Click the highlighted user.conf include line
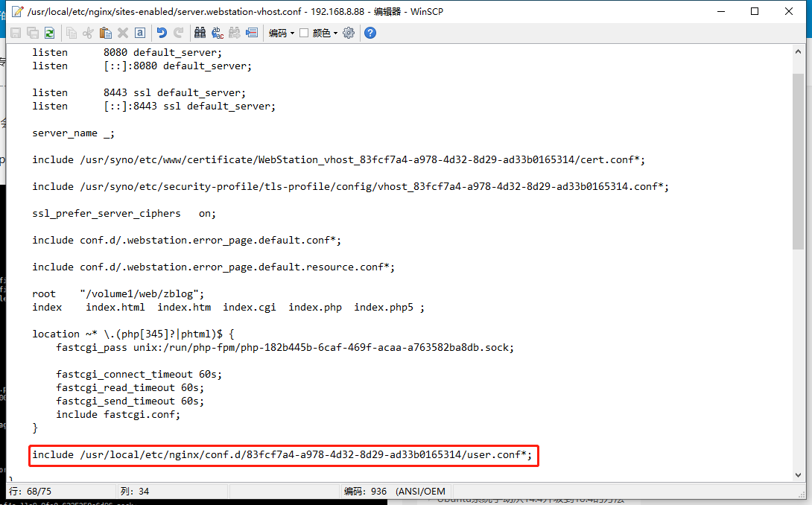The width and height of the screenshot is (812, 505). pyautogui.click(x=282, y=454)
